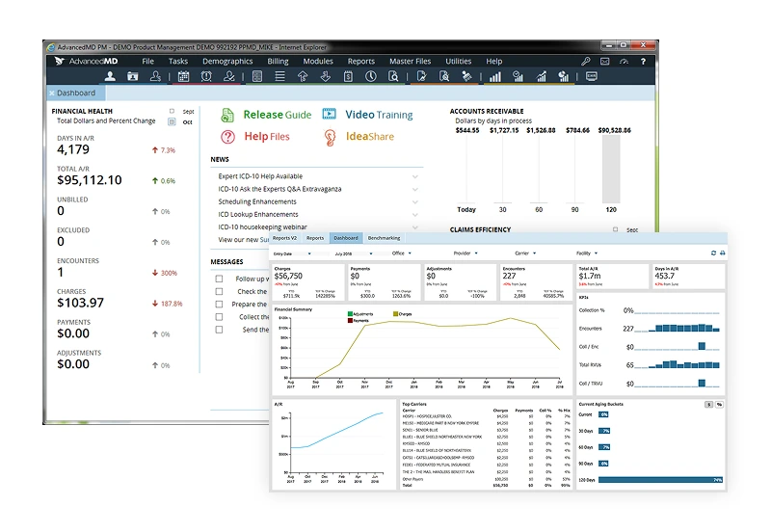771x532 pixels.
Task: Click the down arrow download toolbar icon
Action: click(326, 76)
